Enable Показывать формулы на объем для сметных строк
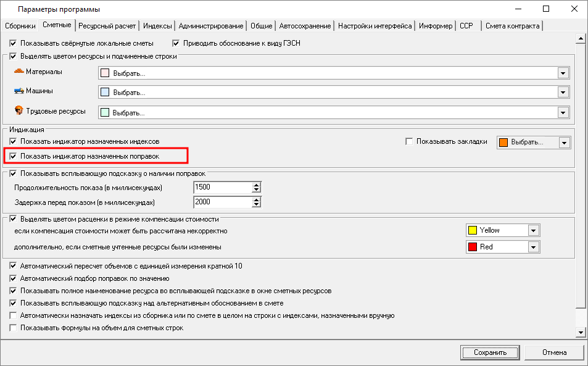This screenshot has height=366, width=588. (12, 327)
